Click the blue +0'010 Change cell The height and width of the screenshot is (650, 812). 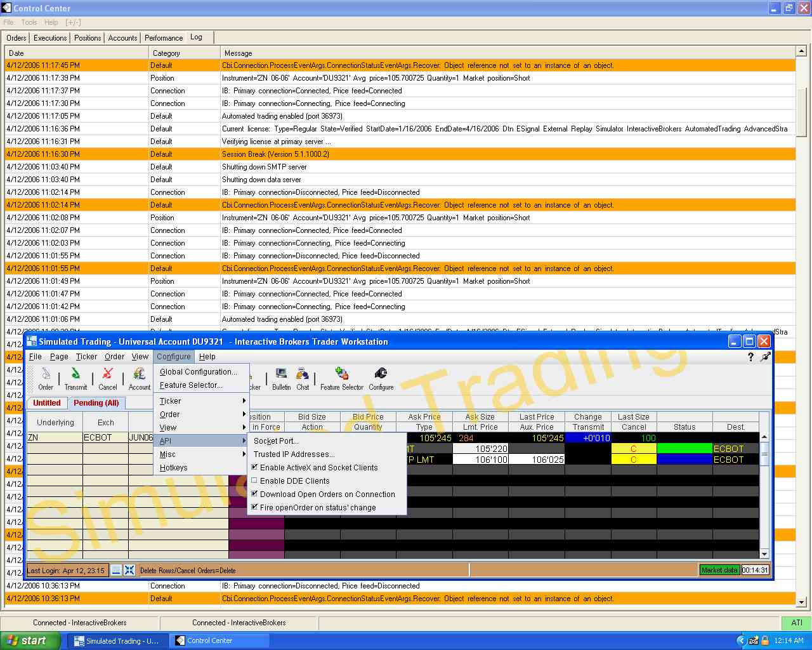click(x=588, y=438)
